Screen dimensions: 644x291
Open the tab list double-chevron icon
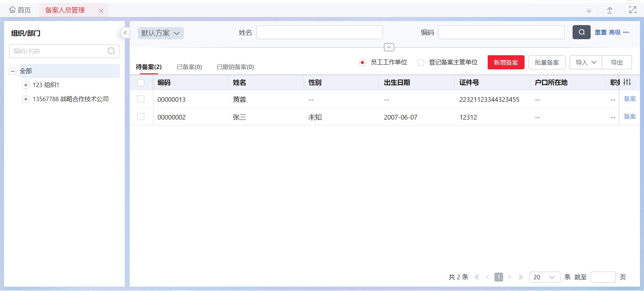click(x=589, y=10)
